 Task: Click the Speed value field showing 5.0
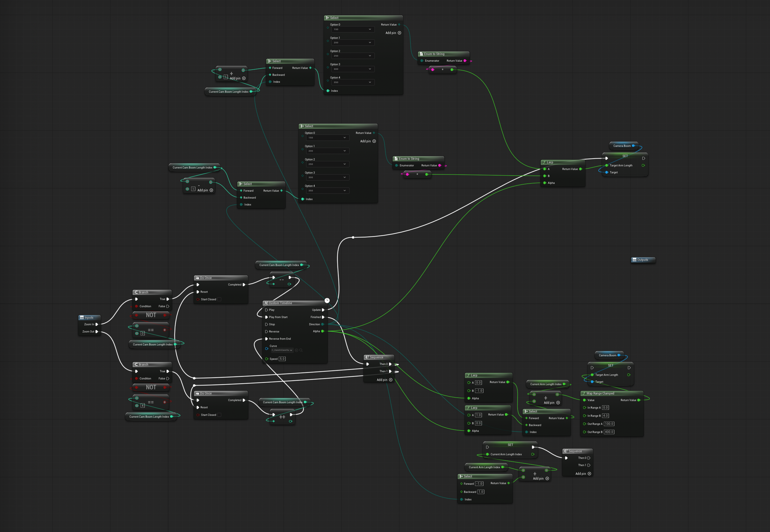pyautogui.click(x=282, y=359)
